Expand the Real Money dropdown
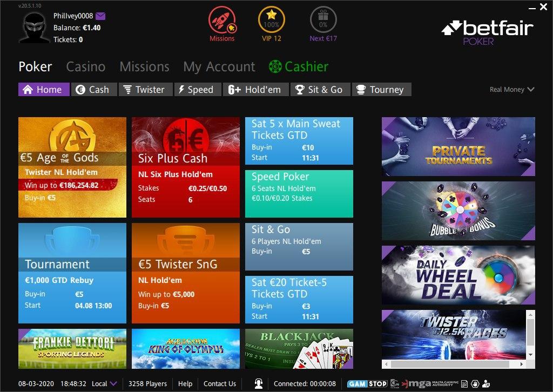This screenshot has height=392, width=553. (512, 90)
